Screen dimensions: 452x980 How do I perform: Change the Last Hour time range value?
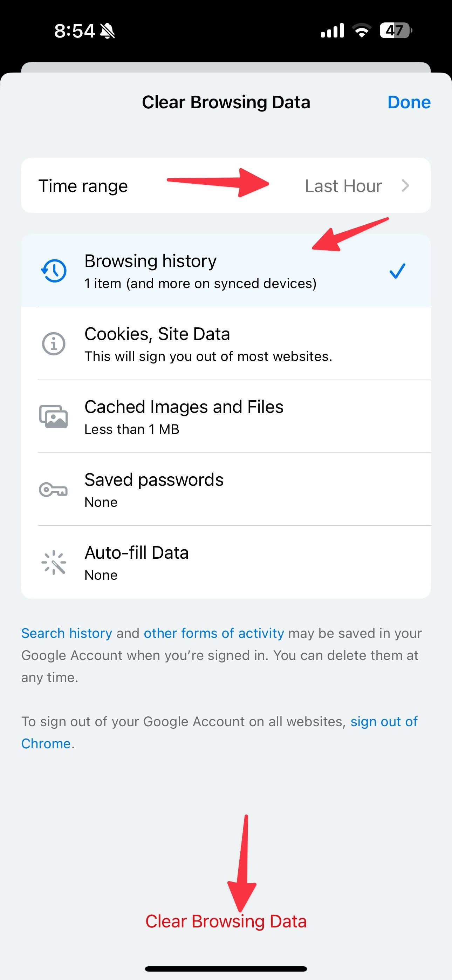click(343, 186)
